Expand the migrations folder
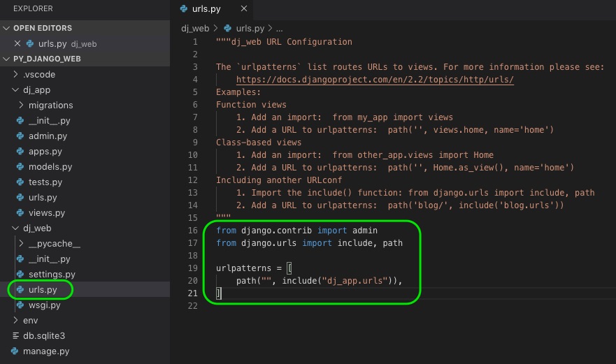Screen dimensions: 616x364 (x=21, y=105)
